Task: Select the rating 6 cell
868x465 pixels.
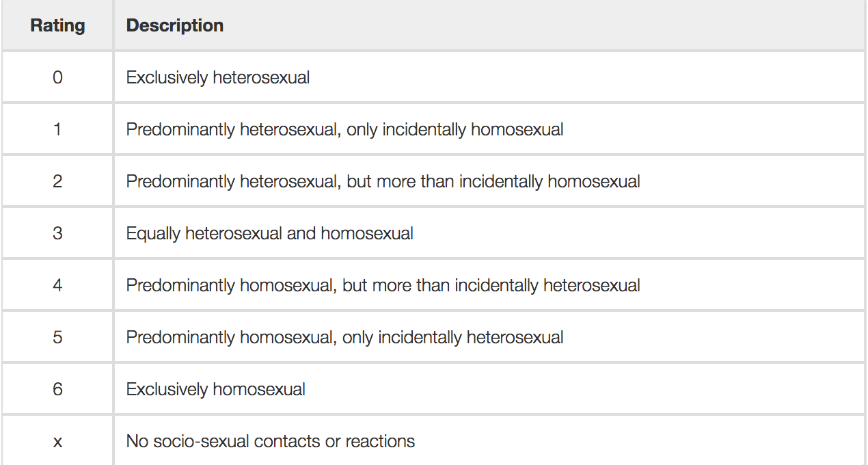Action: (57, 389)
